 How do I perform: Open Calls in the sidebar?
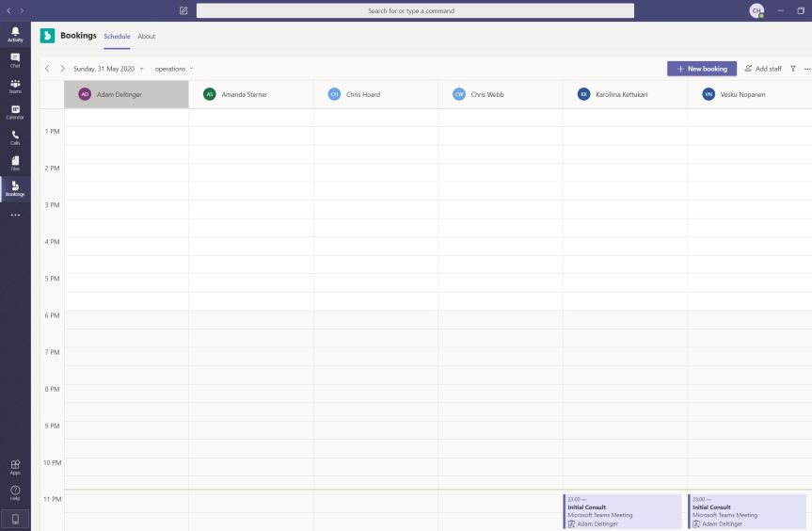click(15, 137)
